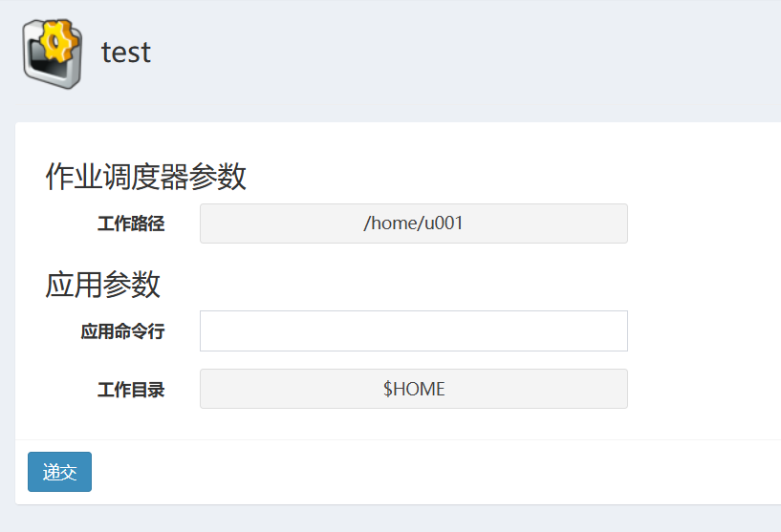Click the 应用命令行 field label
The width and height of the screenshot is (781, 532).
(x=122, y=331)
